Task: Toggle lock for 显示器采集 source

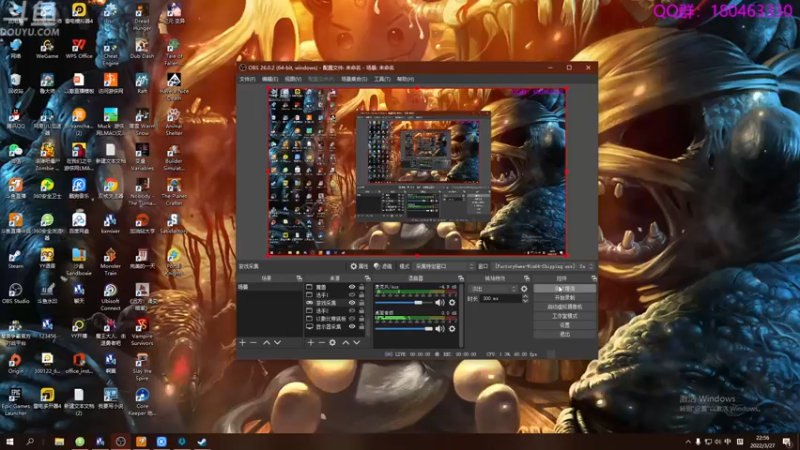Action: [362, 327]
